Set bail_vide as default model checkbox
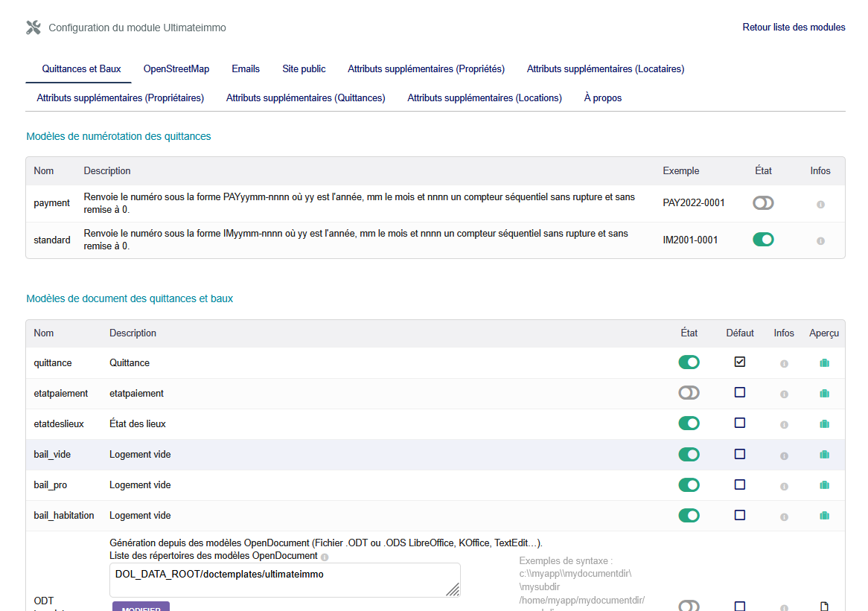This screenshot has width=868, height=611. 739,454
